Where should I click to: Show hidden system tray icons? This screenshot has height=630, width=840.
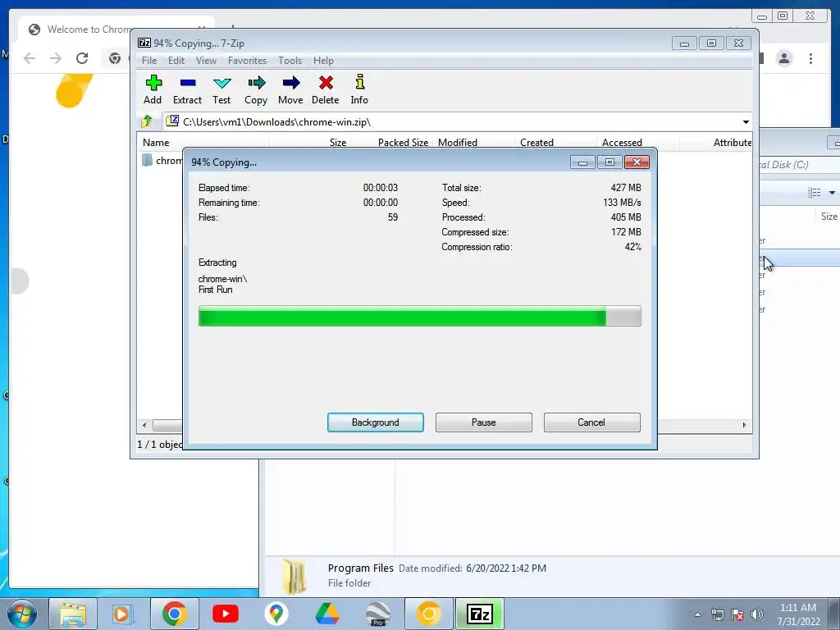pos(697,614)
